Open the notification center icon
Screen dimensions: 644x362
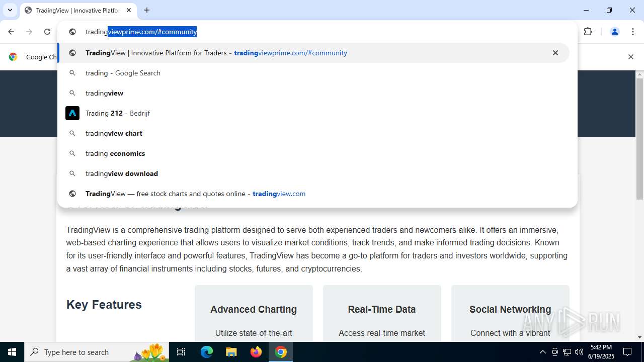pyautogui.click(x=627, y=352)
